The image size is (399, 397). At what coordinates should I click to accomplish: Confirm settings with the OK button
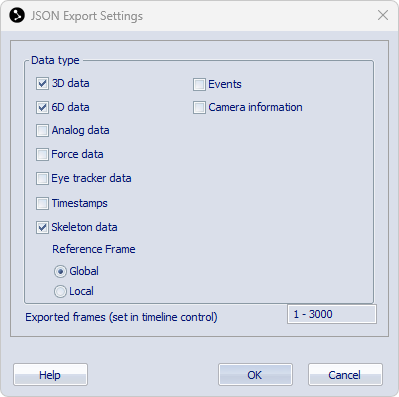click(x=255, y=375)
